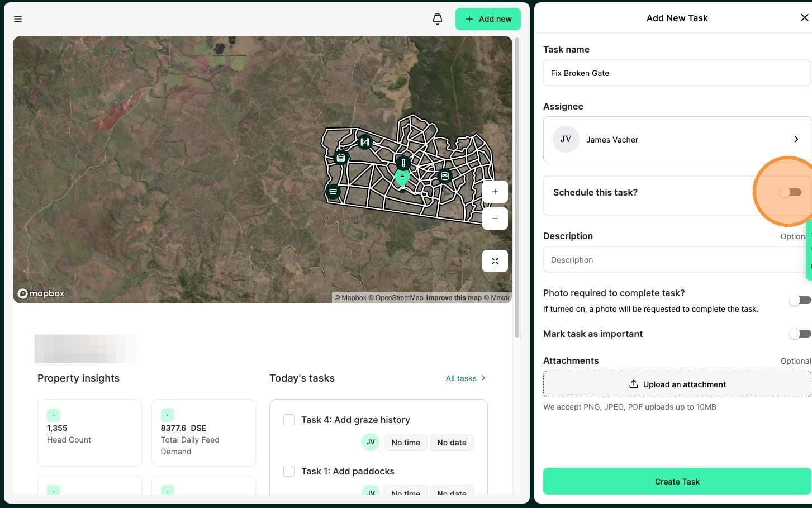
Task: Click the green location pin on the map
Action: click(x=402, y=178)
